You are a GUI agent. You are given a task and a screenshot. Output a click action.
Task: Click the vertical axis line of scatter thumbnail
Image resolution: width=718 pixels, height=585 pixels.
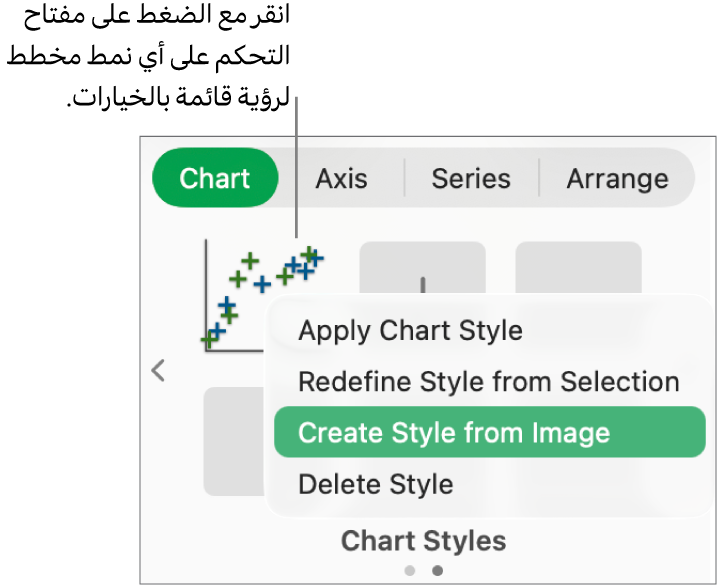pyautogui.click(x=206, y=290)
